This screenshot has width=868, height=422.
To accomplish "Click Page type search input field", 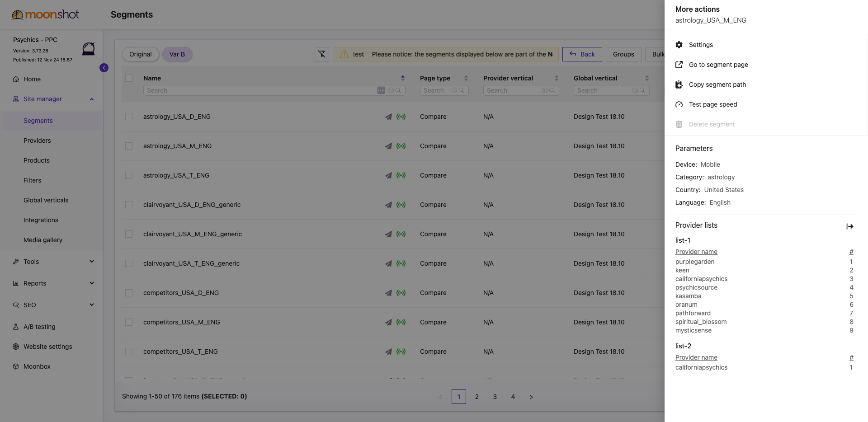I will pyautogui.click(x=444, y=90).
